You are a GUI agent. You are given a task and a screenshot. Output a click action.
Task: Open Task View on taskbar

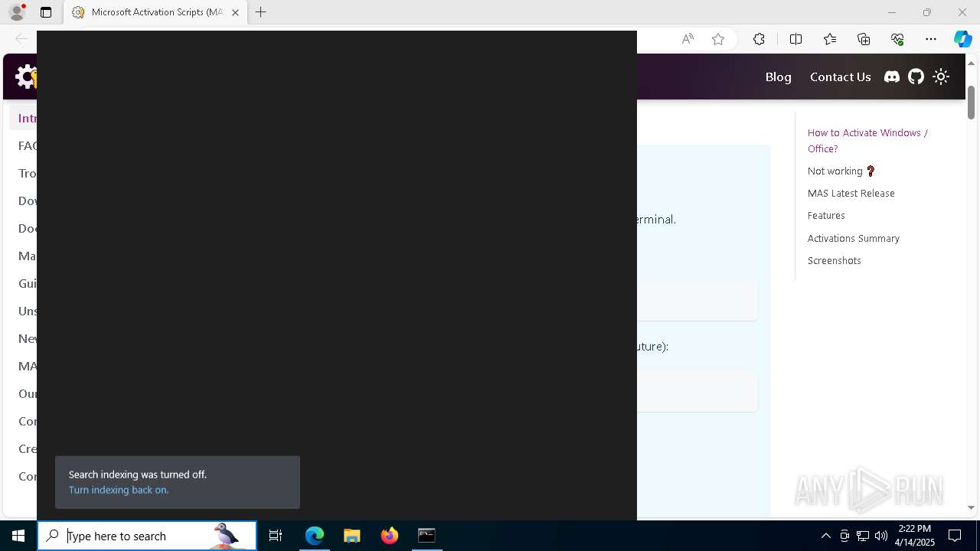(x=276, y=536)
